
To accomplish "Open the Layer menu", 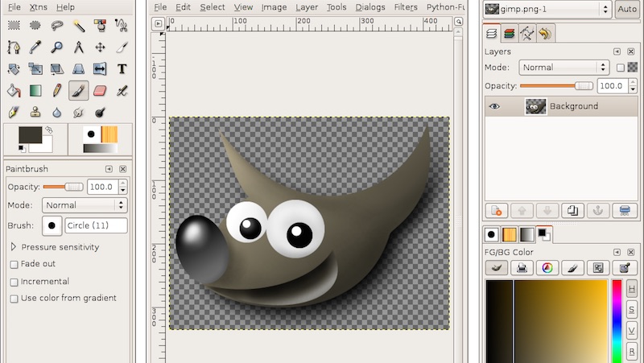I will pos(307,7).
